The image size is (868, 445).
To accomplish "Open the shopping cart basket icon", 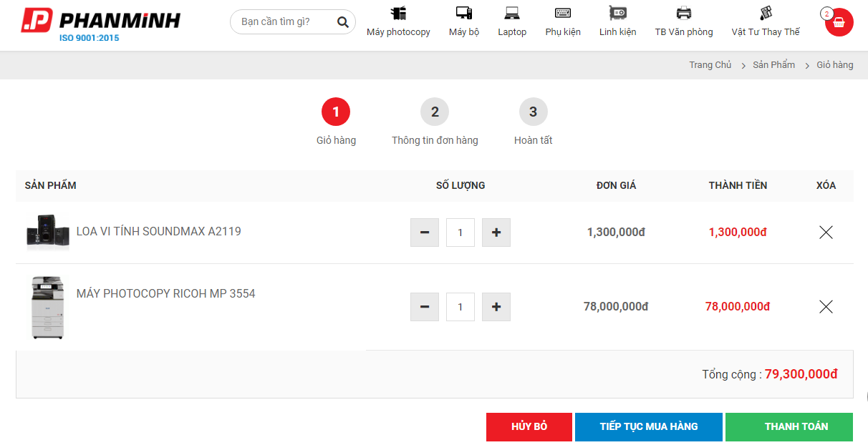I will [839, 22].
